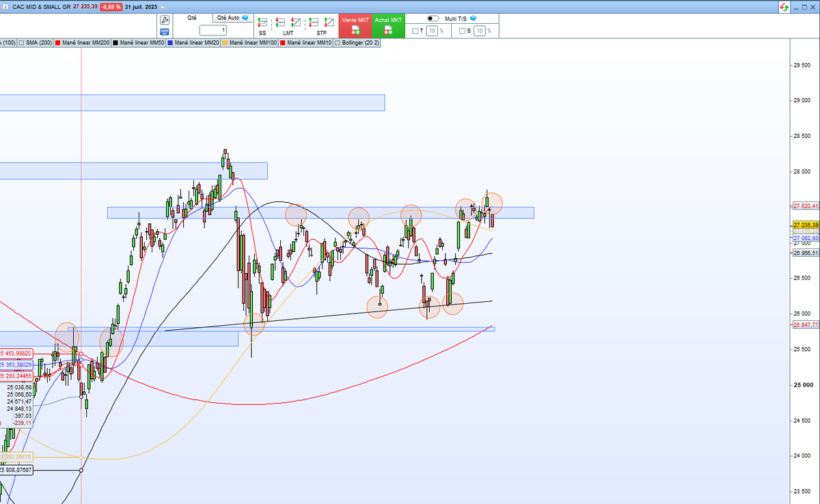Screen dimensions: 820x504
Task: Click the S percent value field
Action: (x=479, y=31)
